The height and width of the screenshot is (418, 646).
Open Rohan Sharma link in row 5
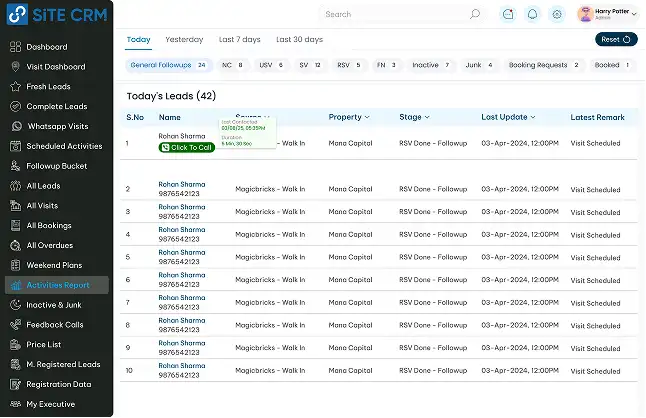click(x=182, y=252)
